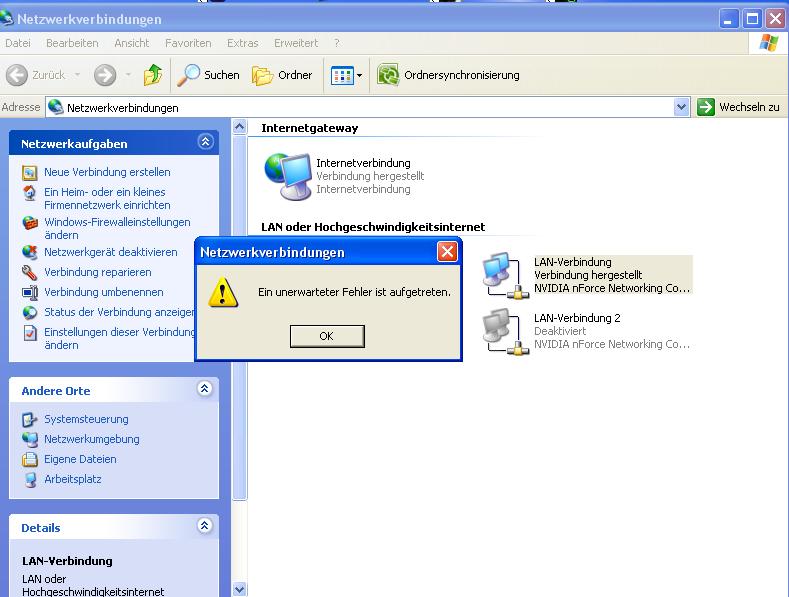Click the Back arrow icon

tap(17, 75)
